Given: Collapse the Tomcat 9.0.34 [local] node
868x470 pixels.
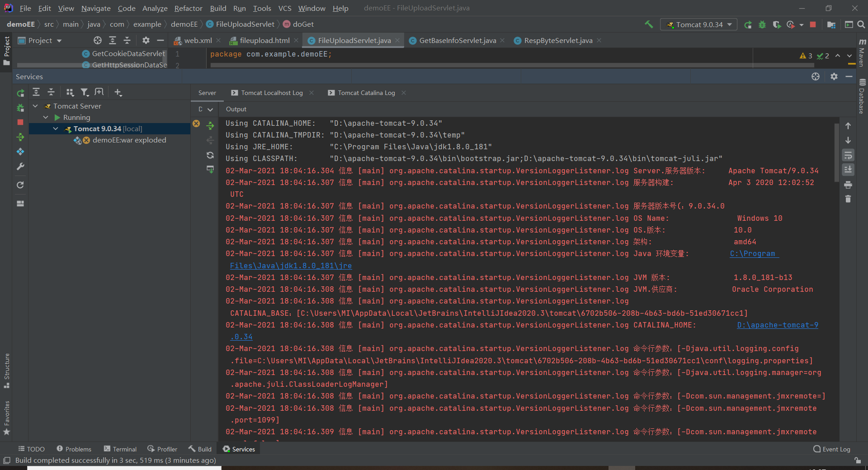Looking at the screenshot, I should 56,129.
